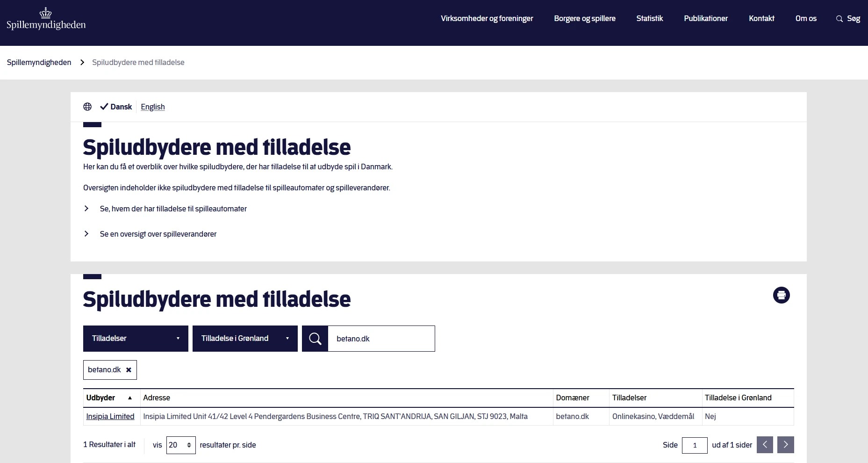Click the betano.dk search input field
The image size is (868, 463).
point(381,339)
